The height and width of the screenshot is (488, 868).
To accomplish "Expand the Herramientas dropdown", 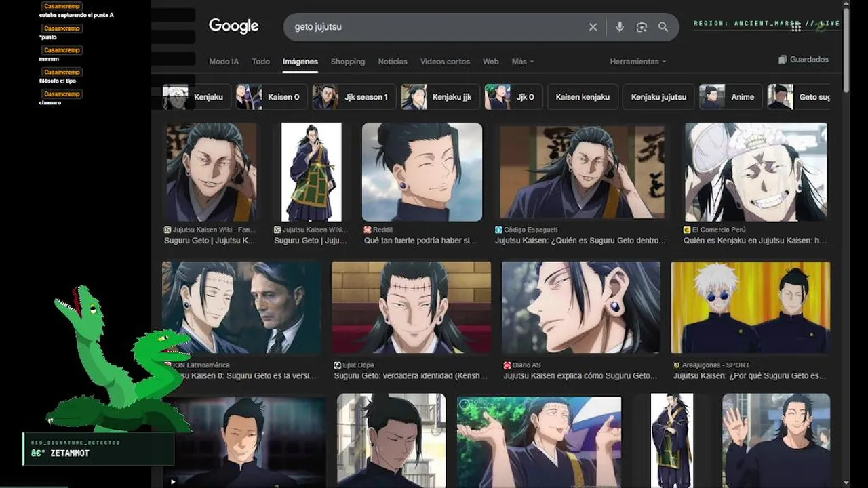I will tap(638, 62).
